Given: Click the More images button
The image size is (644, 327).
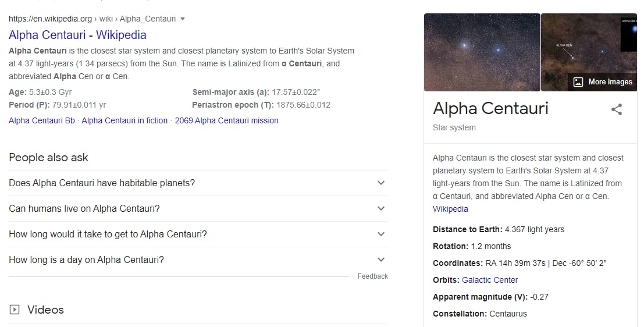Looking at the screenshot, I should click(602, 82).
